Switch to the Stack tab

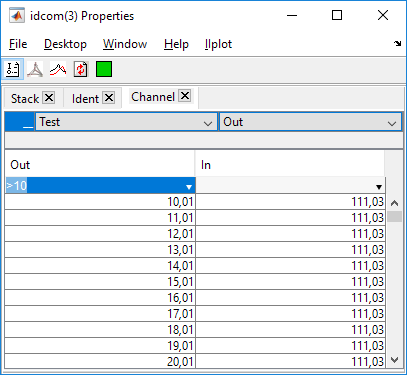[x=25, y=99]
